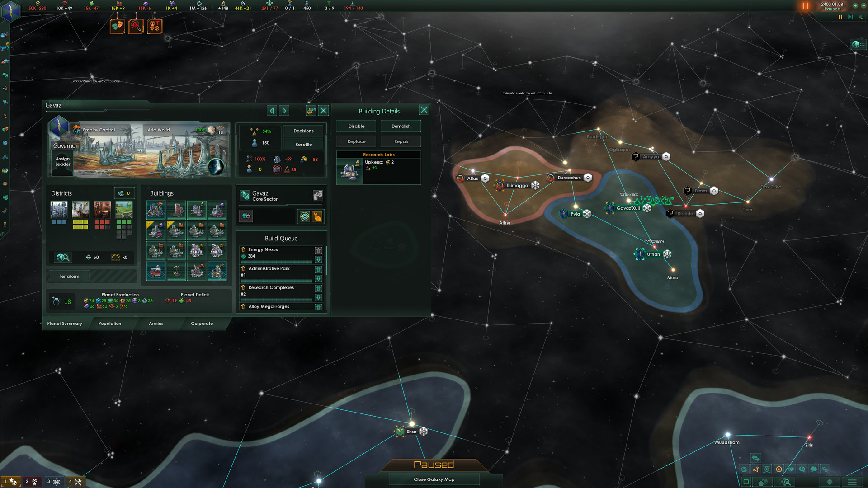The height and width of the screenshot is (488, 868).
Task: Open planet Decisions menu
Action: [303, 131]
